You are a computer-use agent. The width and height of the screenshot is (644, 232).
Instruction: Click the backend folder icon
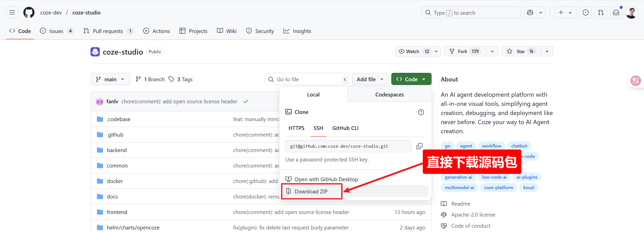pyautogui.click(x=100, y=150)
